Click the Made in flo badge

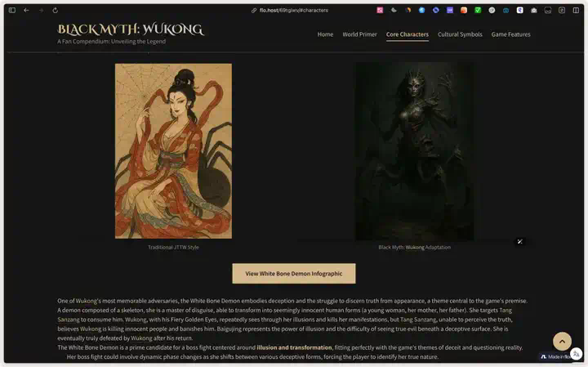point(555,356)
